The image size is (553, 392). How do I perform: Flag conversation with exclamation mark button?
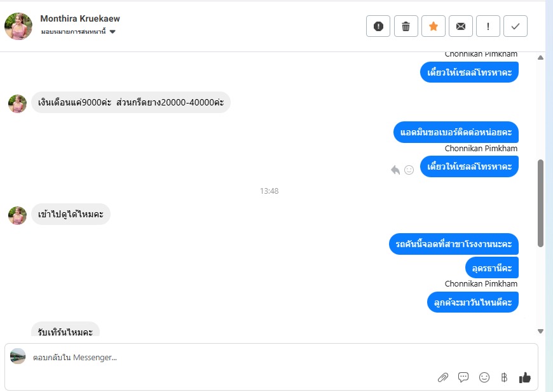click(x=488, y=26)
